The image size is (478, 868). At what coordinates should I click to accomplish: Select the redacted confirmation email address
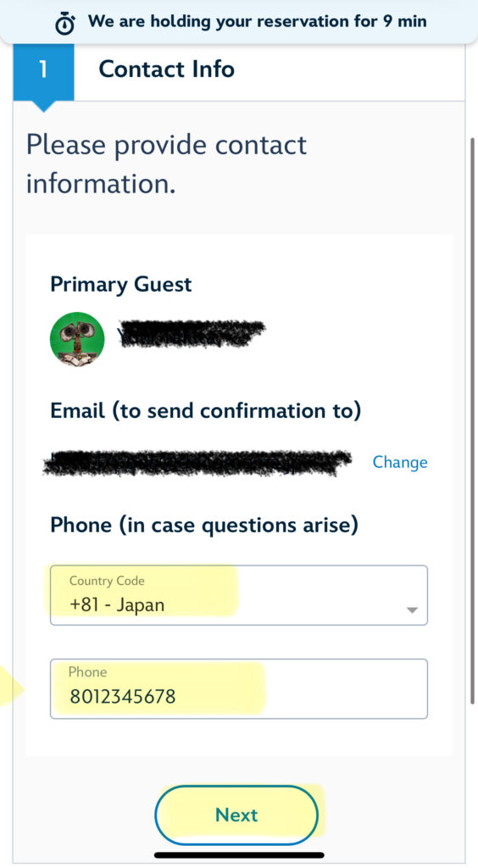[x=197, y=463]
